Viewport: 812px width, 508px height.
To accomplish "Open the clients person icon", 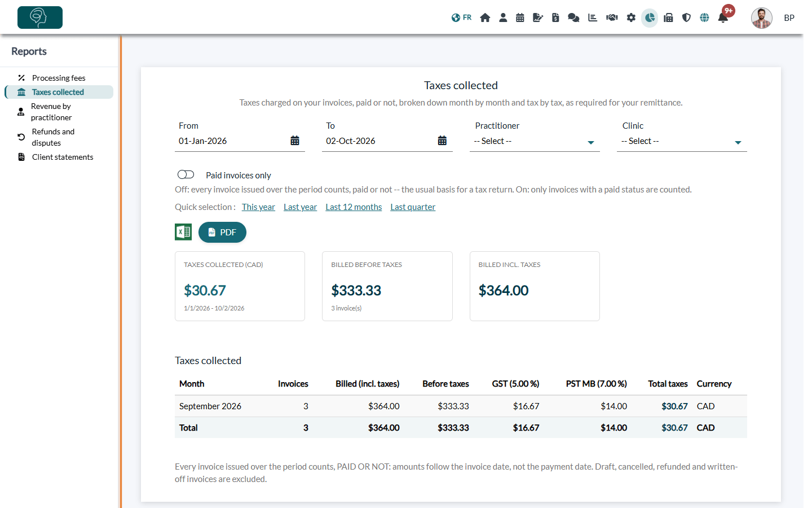I will pos(503,17).
